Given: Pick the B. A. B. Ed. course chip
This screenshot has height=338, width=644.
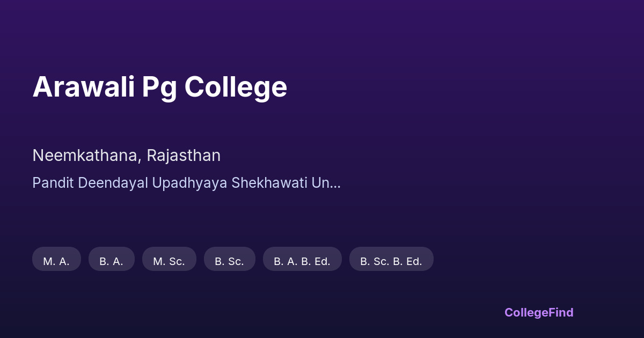Looking at the screenshot, I should 302,261.
